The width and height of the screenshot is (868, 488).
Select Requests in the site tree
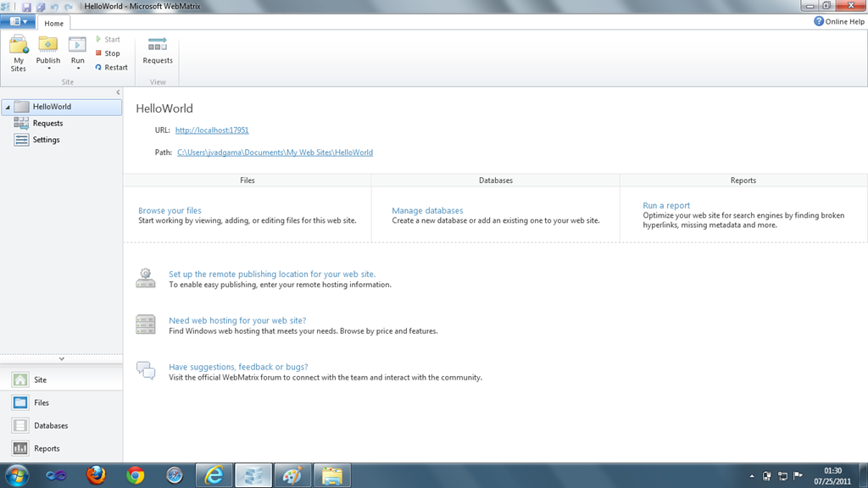pyautogui.click(x=47, y=124)
